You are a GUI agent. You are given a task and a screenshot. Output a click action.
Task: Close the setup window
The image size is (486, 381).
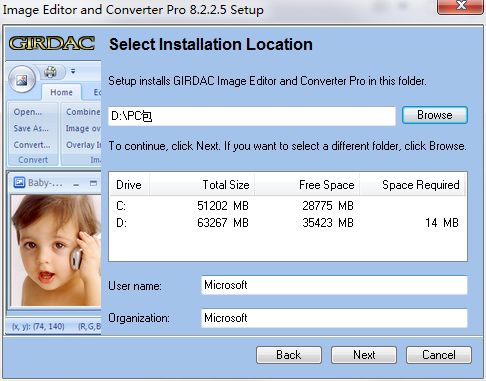tap(461, 7)
